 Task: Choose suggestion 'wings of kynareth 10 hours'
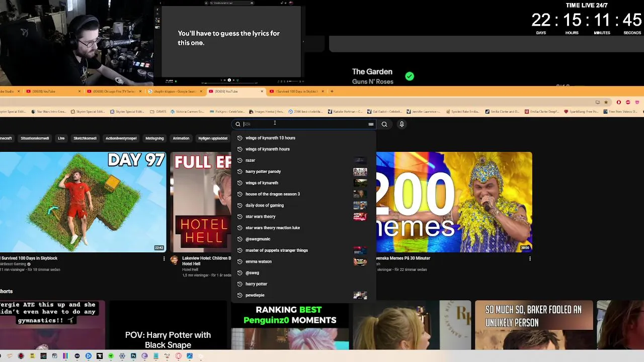(303, 138)
